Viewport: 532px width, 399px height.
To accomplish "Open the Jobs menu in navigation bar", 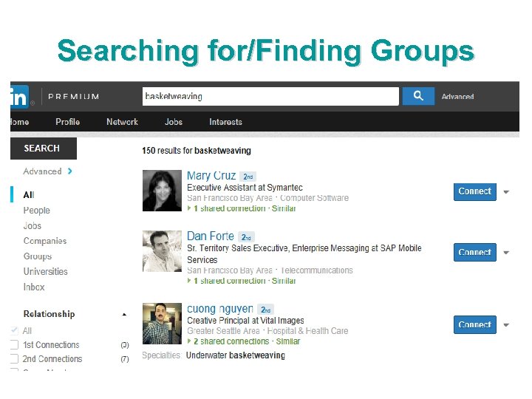I will click(x=174, y=122).
